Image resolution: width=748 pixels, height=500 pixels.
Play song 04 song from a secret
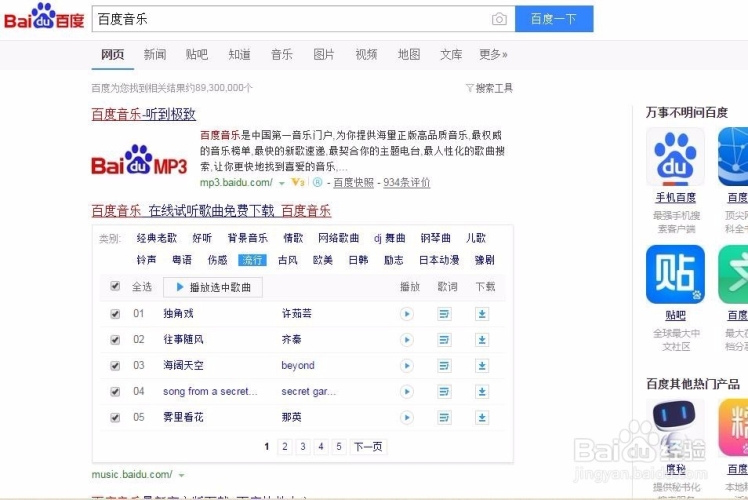click(406, 392)
